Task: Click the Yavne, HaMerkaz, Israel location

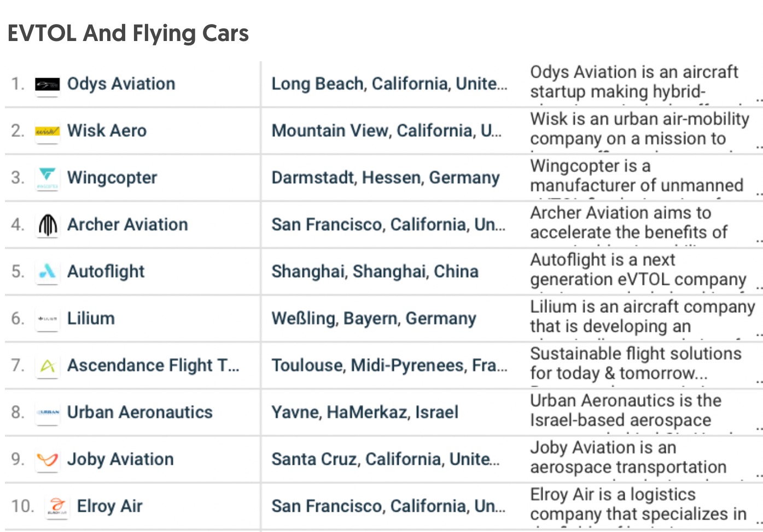Action: click(365, 412)
